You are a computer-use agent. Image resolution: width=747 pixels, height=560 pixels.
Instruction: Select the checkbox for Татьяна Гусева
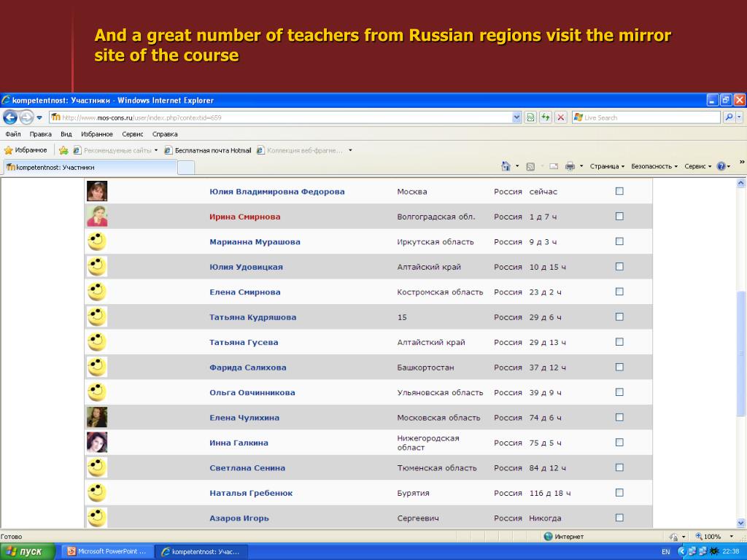(619, 342)
